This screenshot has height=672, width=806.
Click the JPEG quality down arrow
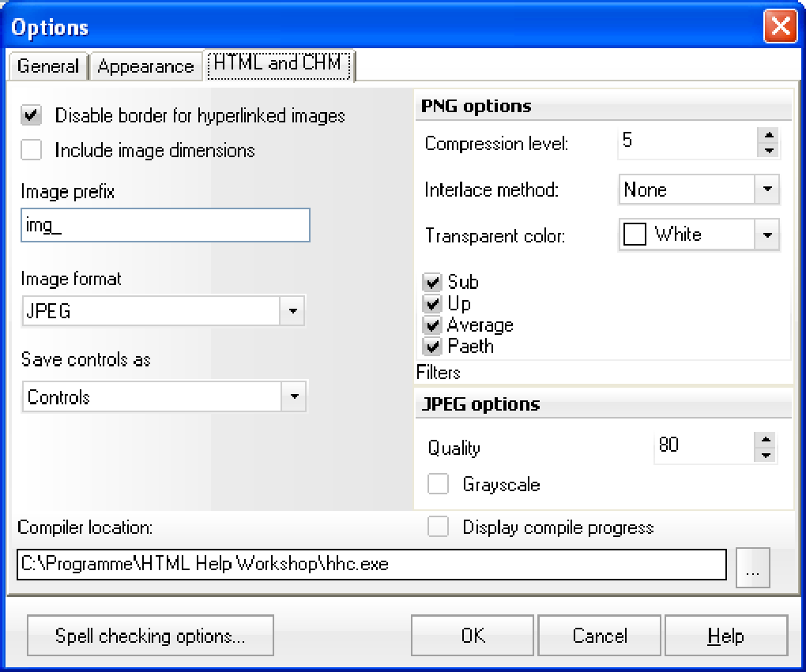click(765, 455)
